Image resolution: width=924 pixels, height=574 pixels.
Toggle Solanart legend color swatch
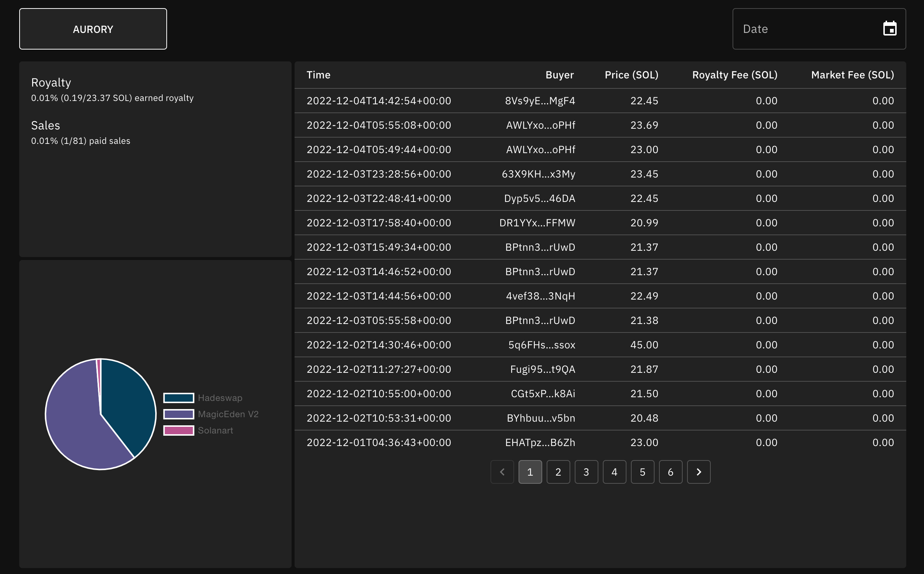179,430
